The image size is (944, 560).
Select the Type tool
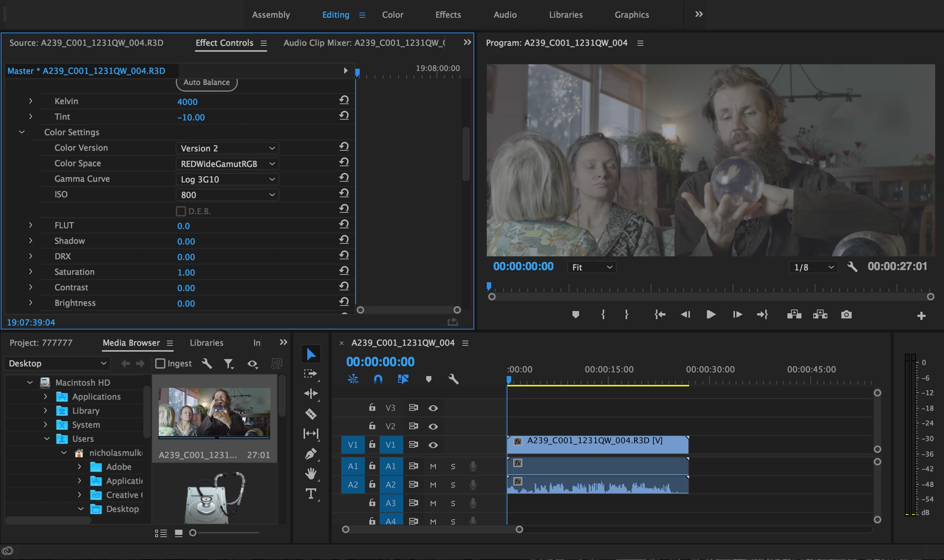311,494
